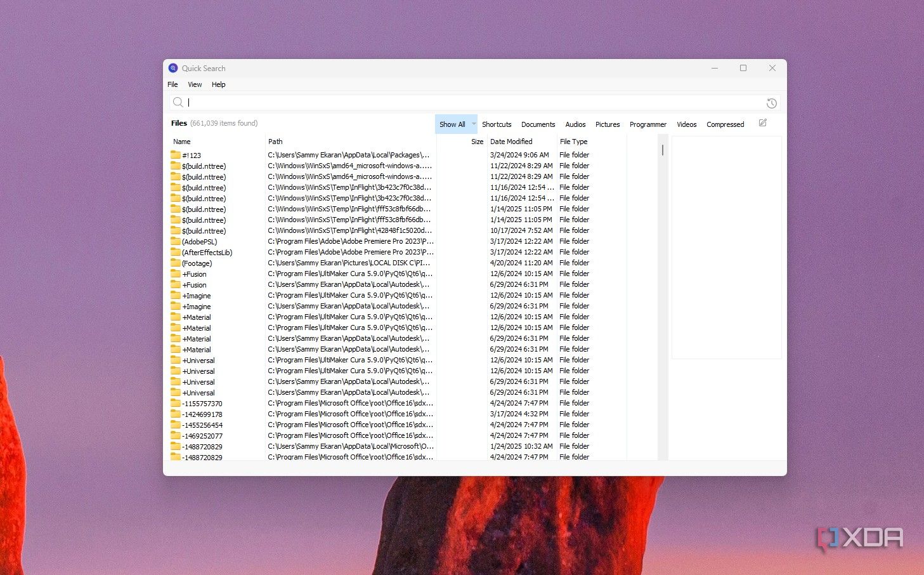Filter results by Audios

576,124
